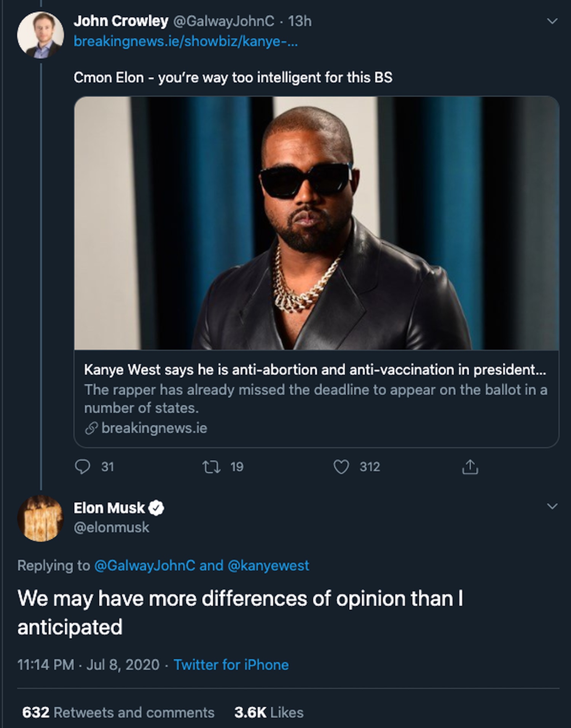
Task: Like John Crowley's tweet with the heart icon
Action: tap(341, 467)
